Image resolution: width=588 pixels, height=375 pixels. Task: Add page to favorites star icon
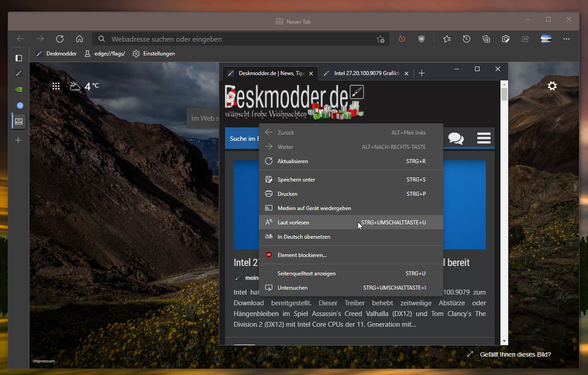click(x=380, y=39)
